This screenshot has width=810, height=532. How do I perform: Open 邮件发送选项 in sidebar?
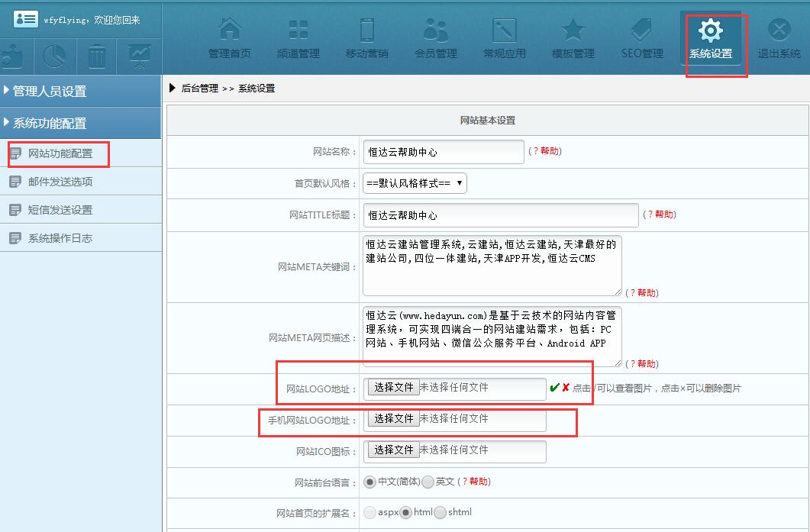(60, 182)
